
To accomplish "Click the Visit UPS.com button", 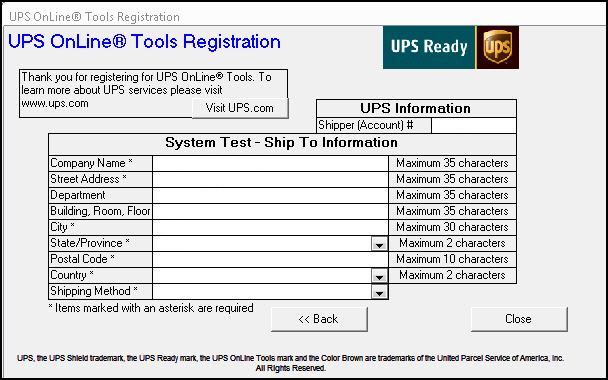I will tap(240, 108).
